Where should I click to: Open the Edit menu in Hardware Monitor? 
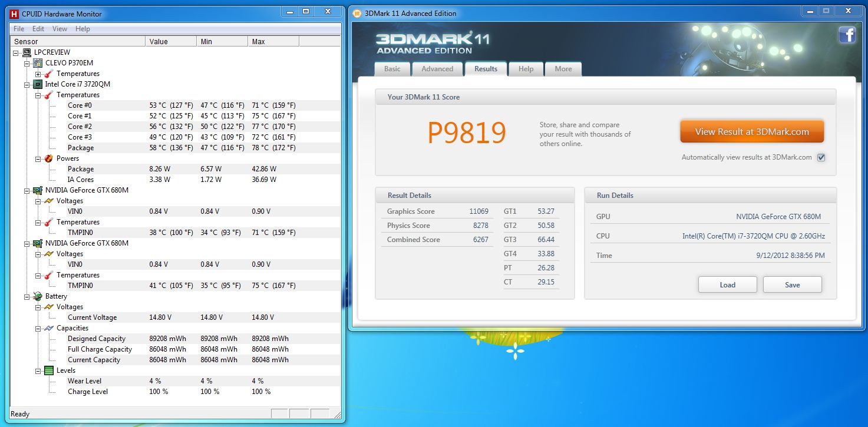click(38, 29)
